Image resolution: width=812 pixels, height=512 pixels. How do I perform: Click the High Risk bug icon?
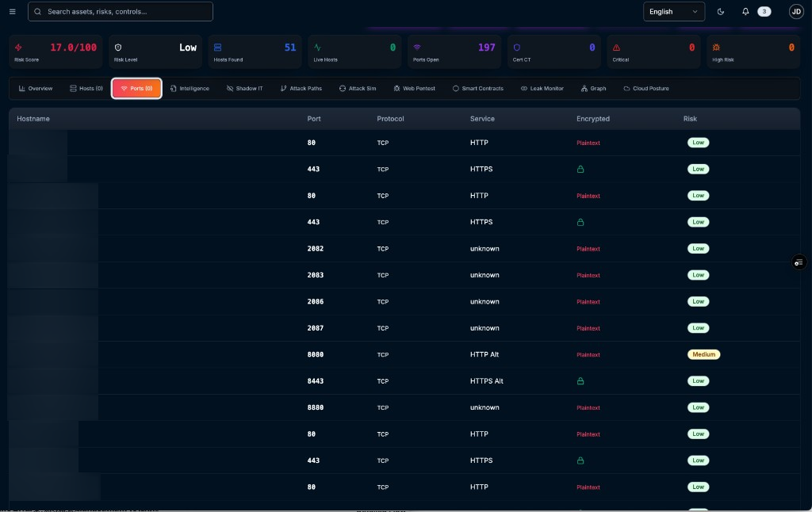coord(716,48)
